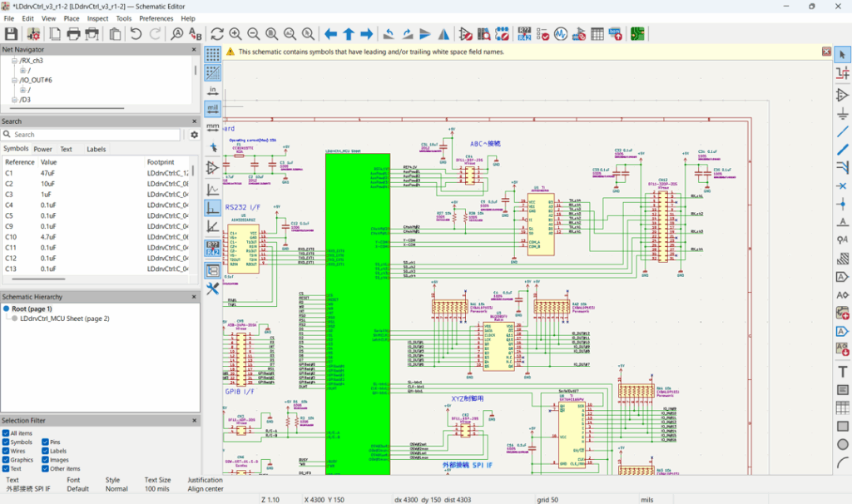The image size is (852, 504).
Task: Rotate selection counterclockwise
Action: coord(389,33)
